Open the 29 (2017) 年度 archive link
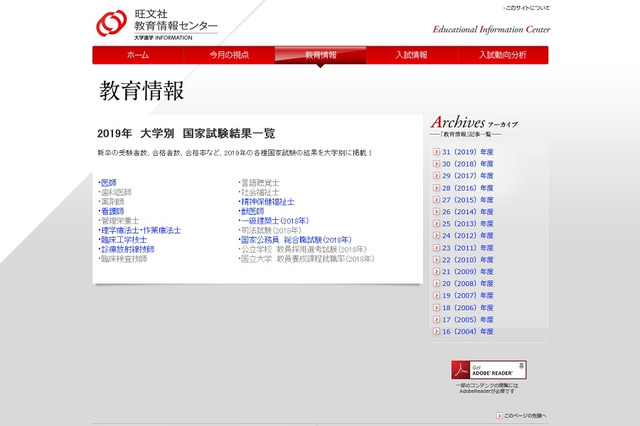This screenshot has width=640, height=426. (468, 175)
